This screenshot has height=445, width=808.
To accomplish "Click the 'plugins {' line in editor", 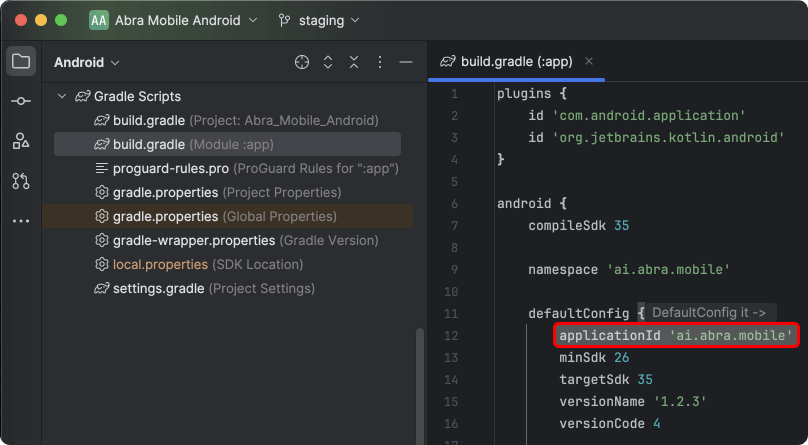I will [532, 94].
